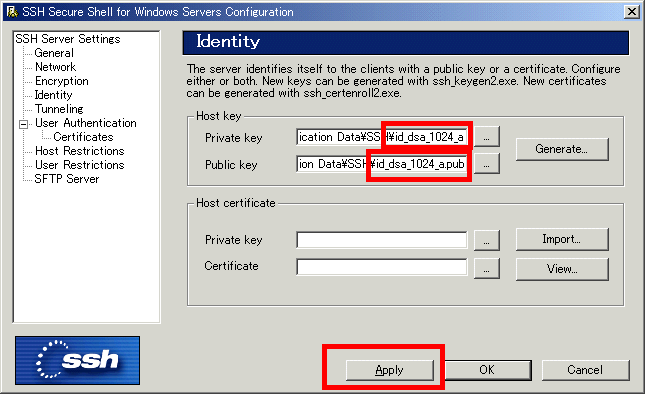The height and width of the screenshot is (394, 645).
Task: Select General in the settings tree
Action: tap(54, 53)
